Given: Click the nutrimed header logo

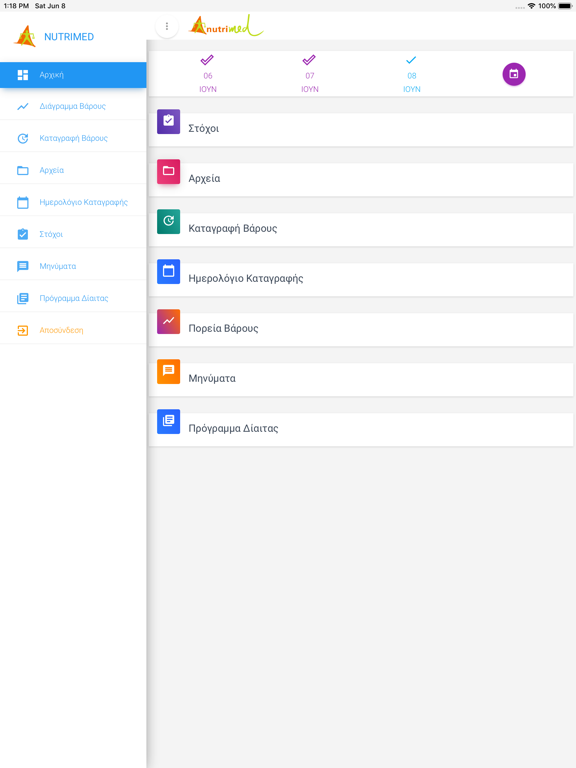Looking at the screenshot, I should pyautogui.click(x=226, y=26).
